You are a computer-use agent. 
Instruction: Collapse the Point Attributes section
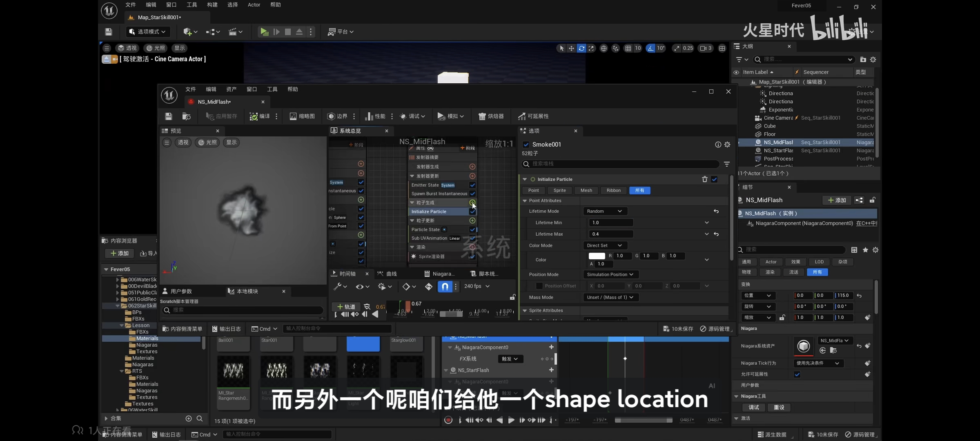pyautogui.click(x=525, y=200)
